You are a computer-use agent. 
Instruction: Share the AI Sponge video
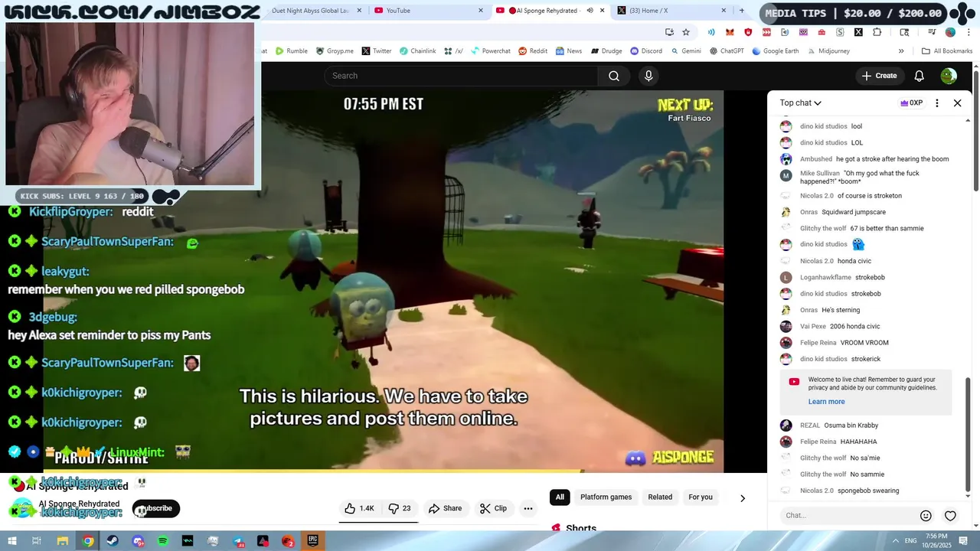(446, 508)
